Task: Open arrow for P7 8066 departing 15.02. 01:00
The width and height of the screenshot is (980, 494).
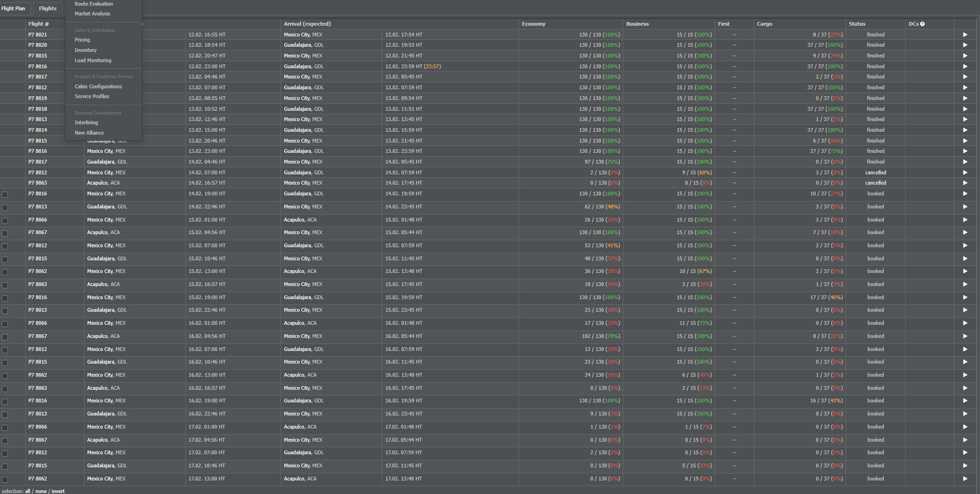Action: [x=965, y=220]
